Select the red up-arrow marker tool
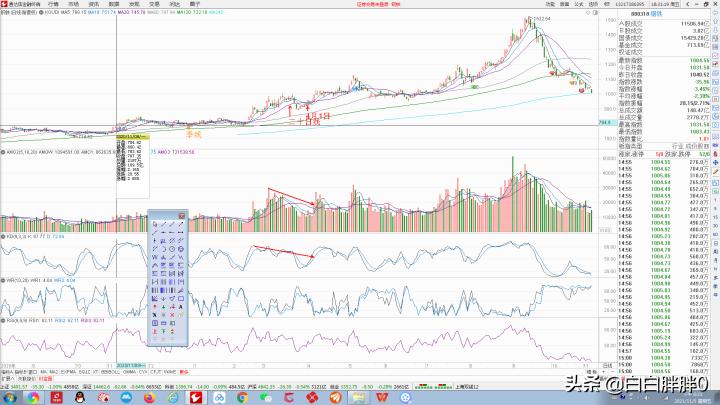 [154, 307]
